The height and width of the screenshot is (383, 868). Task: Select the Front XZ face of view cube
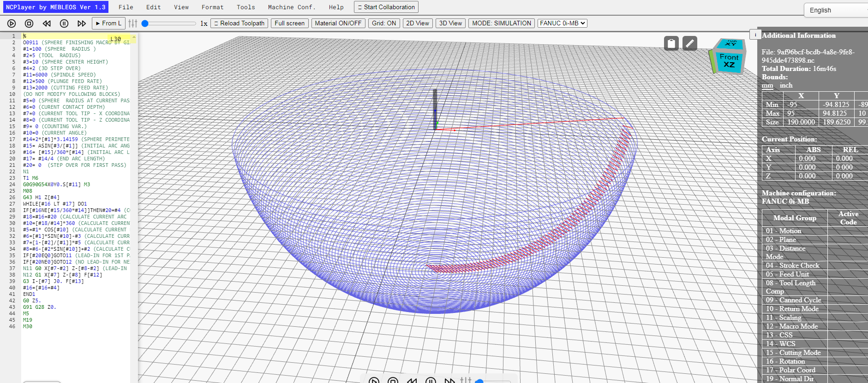[x=729, y=61]
